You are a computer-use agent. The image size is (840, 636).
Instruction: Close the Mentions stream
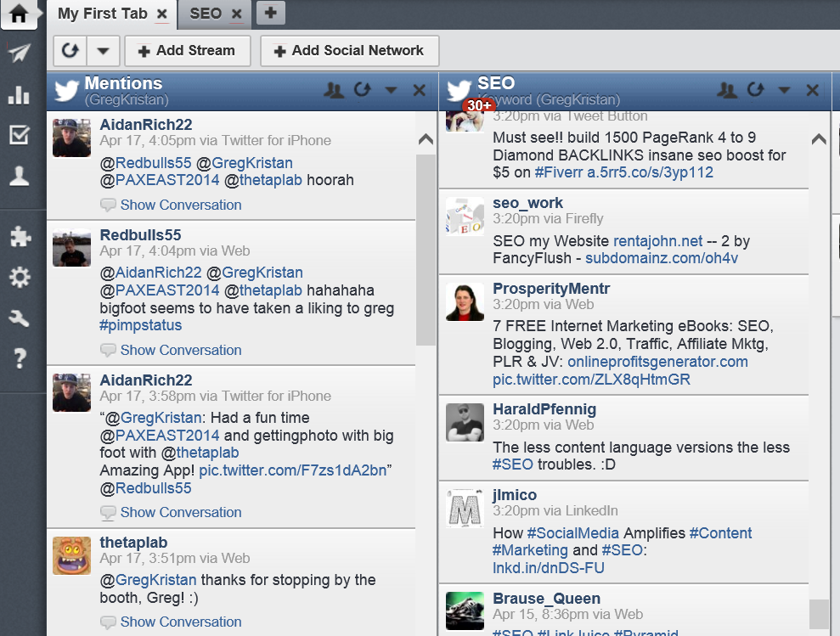420,90
